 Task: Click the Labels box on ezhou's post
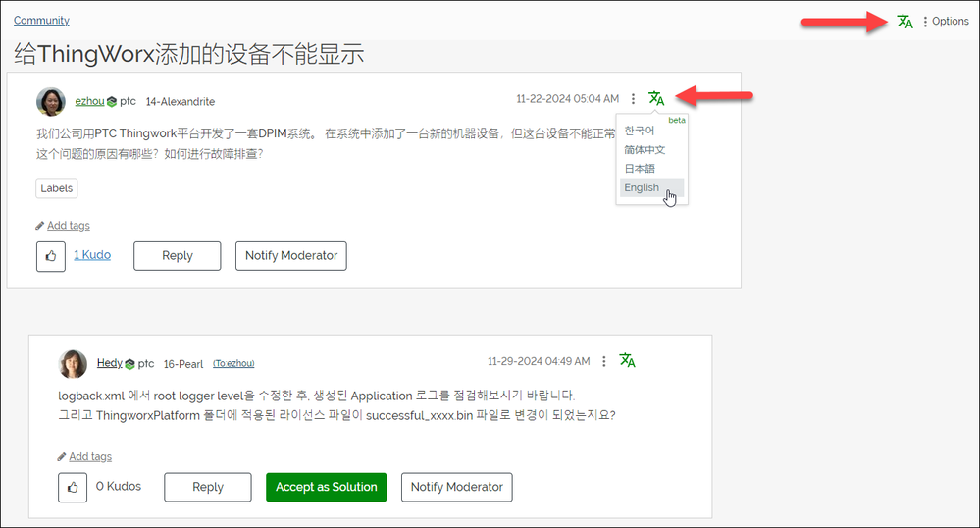click(x=56, y=188)
